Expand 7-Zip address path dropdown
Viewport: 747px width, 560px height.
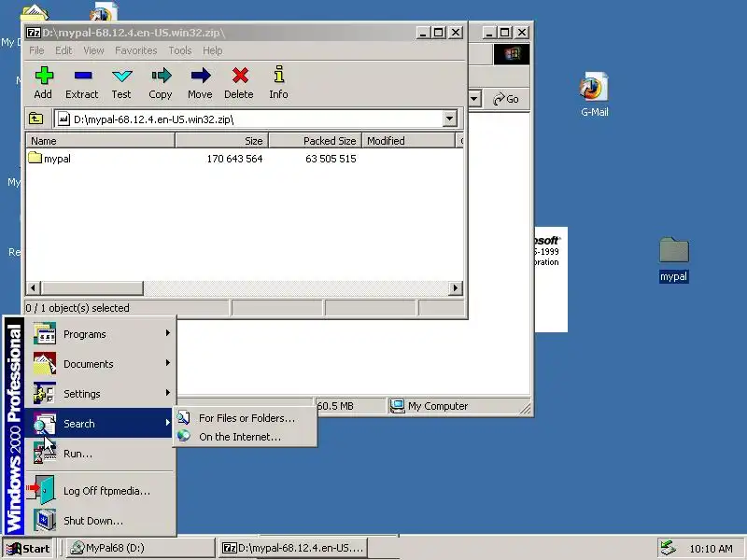[x=449, y=119]
